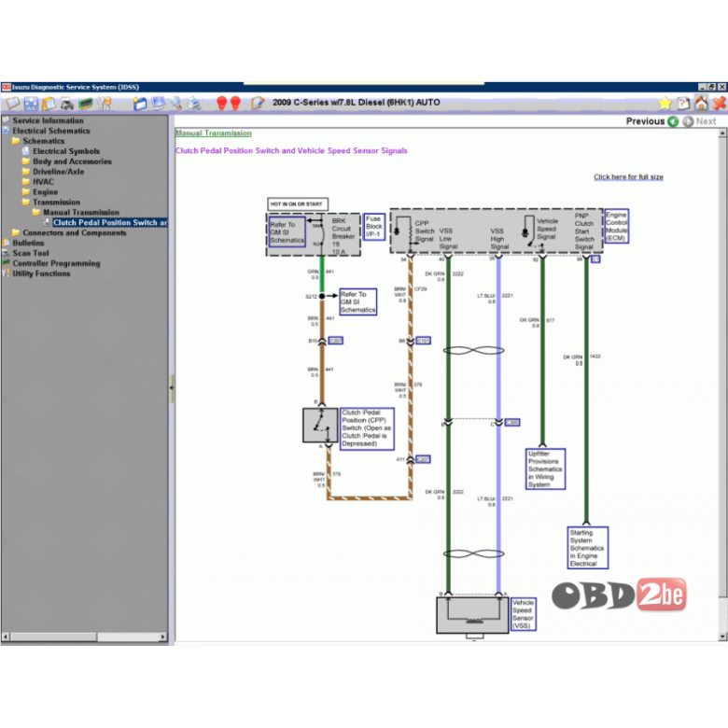Open Clutch Pedal Position (CPP) Switch link
The width and height of the screenshot is (728, 728).
367,428
